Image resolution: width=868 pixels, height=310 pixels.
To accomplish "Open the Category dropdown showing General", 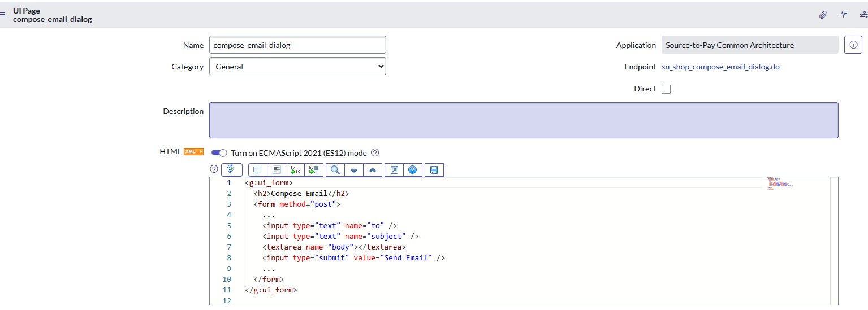I will pos(297,66).
